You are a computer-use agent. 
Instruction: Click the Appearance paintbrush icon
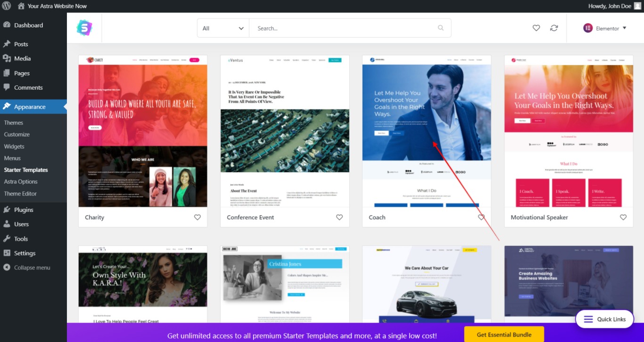pos(7,107)
